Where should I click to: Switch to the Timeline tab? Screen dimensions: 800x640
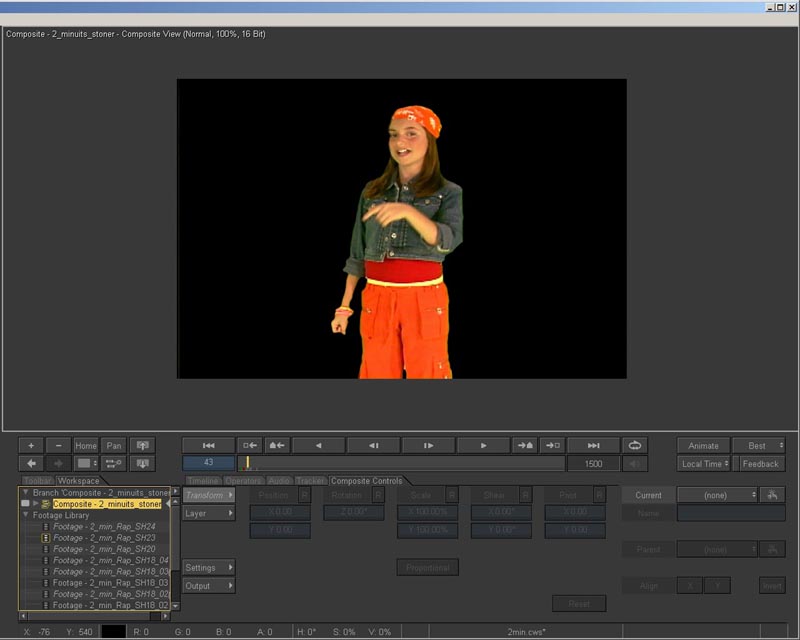(x=203, y=481)
